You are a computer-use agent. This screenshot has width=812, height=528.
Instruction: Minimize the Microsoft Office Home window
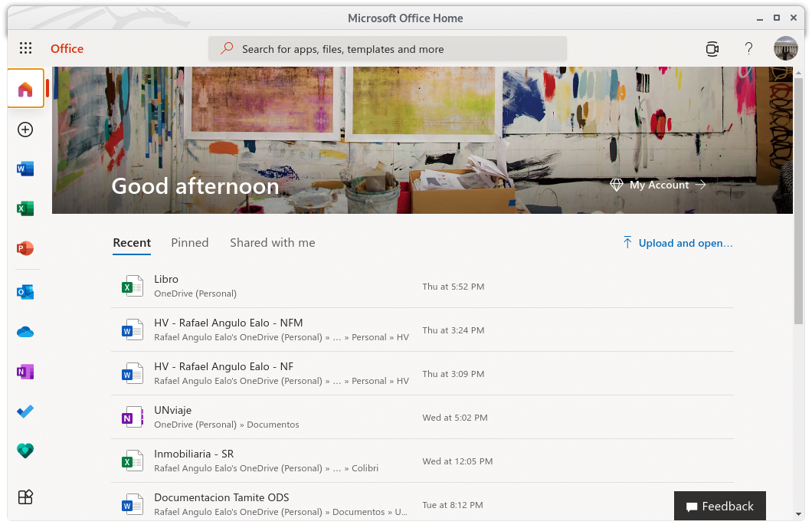(760, 18)
